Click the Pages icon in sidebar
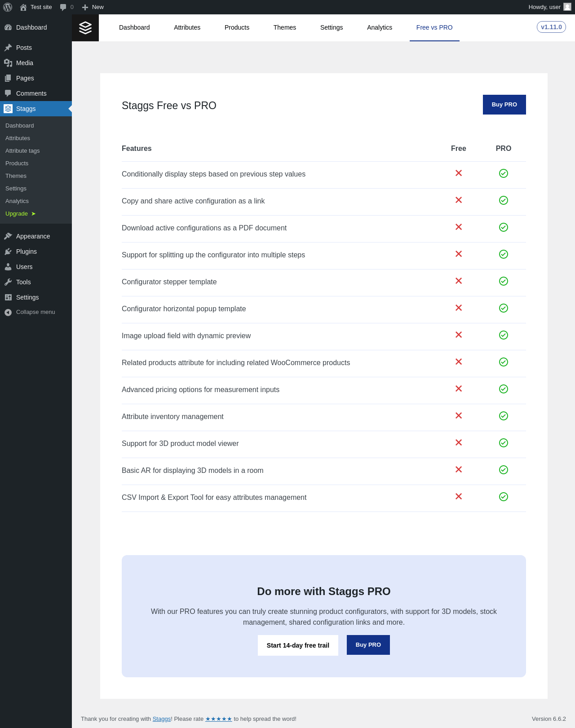Viewport: 575px width, 728px height. click(x=8, y=78)
